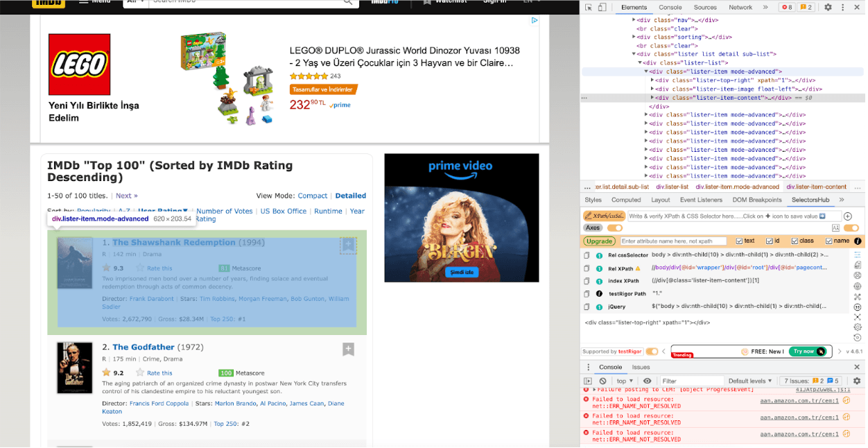
Task: Add The Godfather to watchlist ribbon
Action: click(348, 350)
